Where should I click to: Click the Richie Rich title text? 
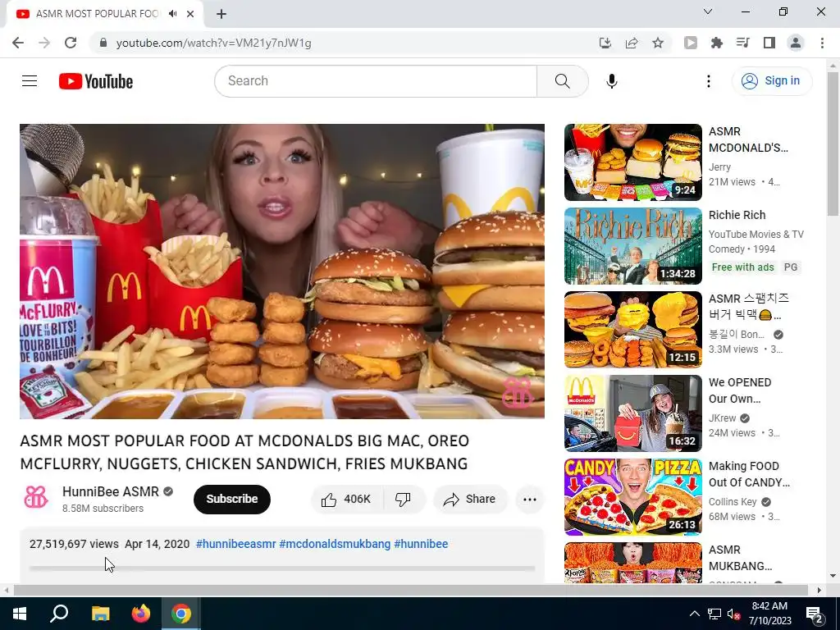pos(737,215)
